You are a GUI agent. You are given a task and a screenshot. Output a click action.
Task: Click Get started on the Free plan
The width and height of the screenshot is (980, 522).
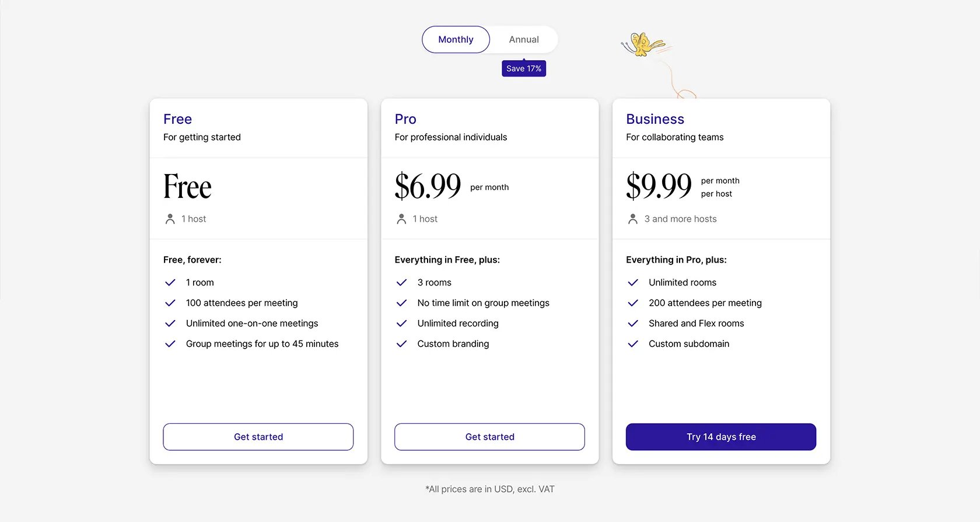click(258, 437)
